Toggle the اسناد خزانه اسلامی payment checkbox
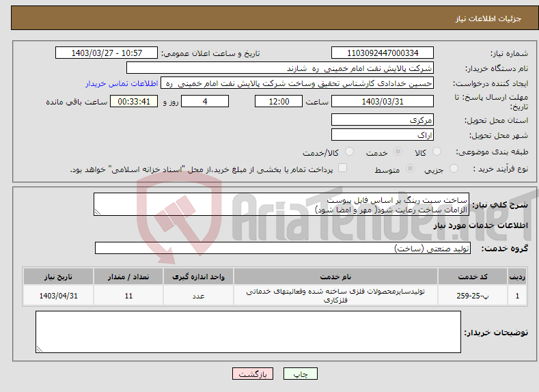The height and width of the screenshot is (392, 539). tap(342, 167)
